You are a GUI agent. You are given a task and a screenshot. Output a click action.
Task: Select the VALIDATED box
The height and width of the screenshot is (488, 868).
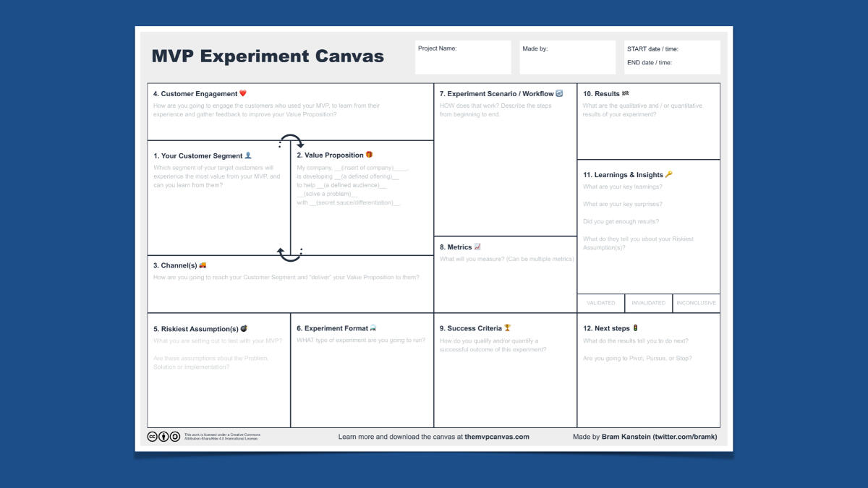601,303
